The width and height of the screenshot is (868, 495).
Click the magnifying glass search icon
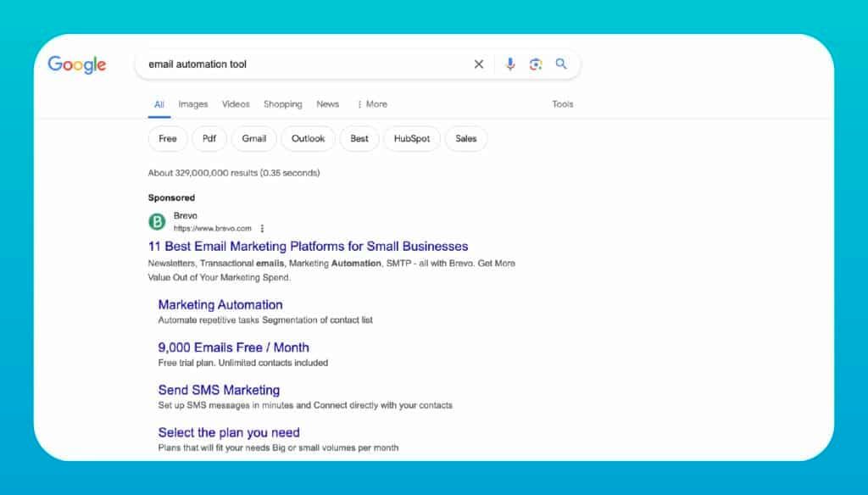(x=561, y=64)
